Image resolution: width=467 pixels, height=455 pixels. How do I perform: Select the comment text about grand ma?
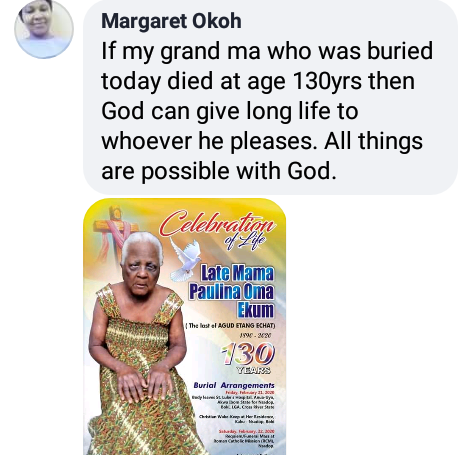267,110
